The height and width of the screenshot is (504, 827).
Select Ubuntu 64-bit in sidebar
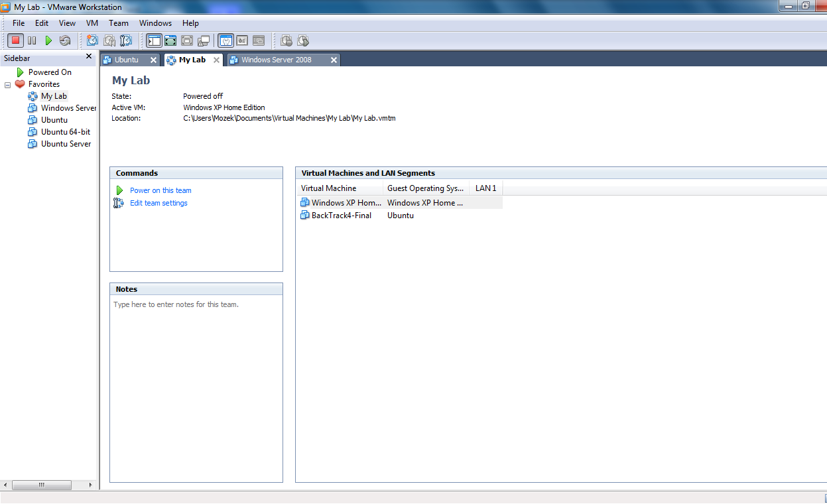point(66,132)
